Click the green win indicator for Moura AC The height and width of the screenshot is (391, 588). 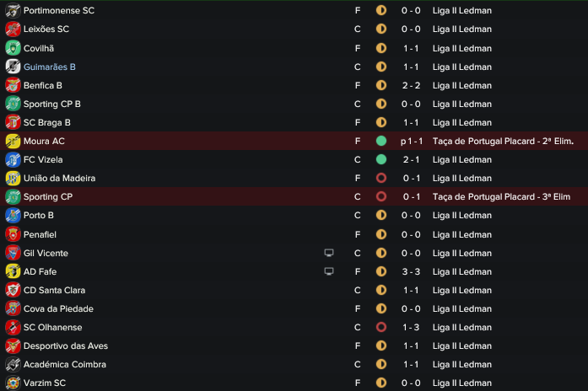click(381, 142)
